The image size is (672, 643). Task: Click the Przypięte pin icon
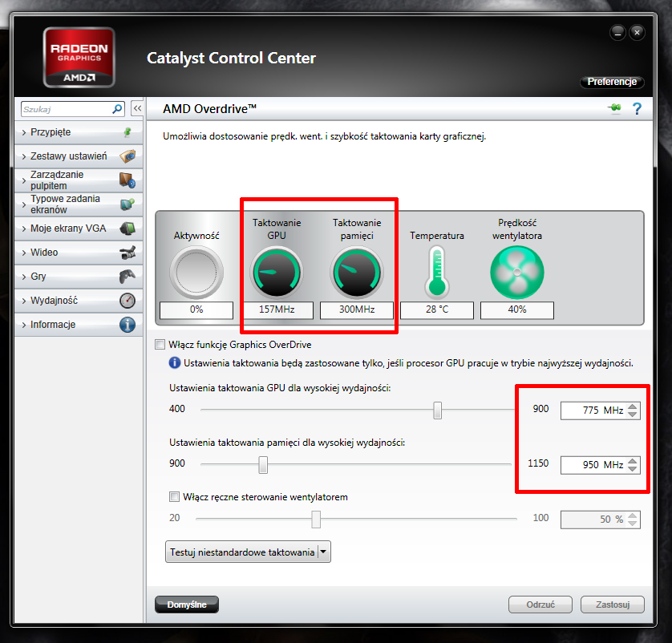[x=128, y=132]
